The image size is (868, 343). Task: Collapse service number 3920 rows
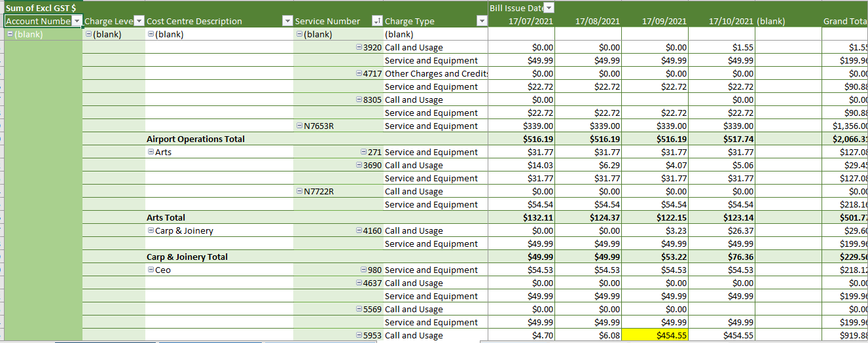point(359,47)
